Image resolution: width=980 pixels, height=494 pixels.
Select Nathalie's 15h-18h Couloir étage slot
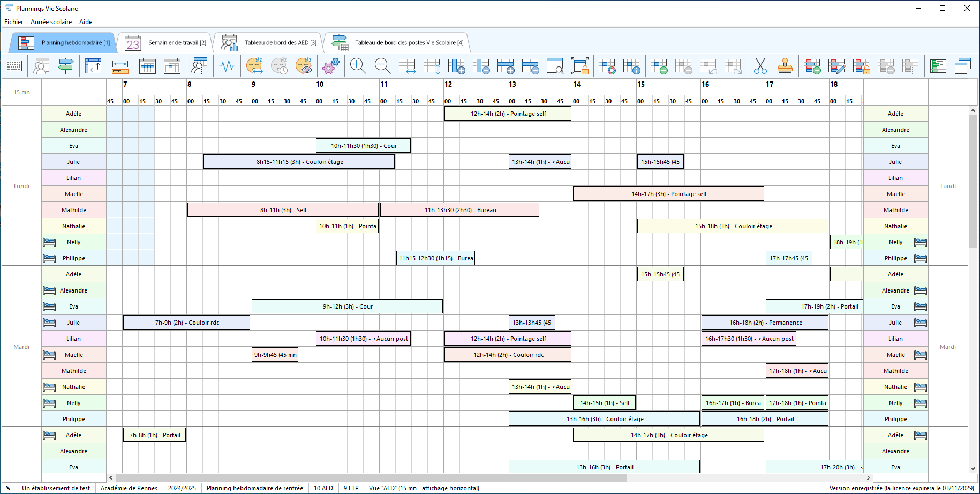(x=733, y=226)
